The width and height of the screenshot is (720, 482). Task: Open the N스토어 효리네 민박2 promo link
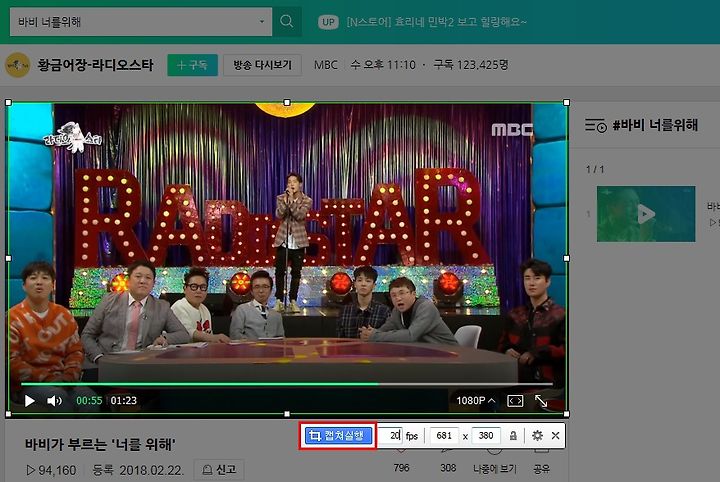(x=437, y=22)
